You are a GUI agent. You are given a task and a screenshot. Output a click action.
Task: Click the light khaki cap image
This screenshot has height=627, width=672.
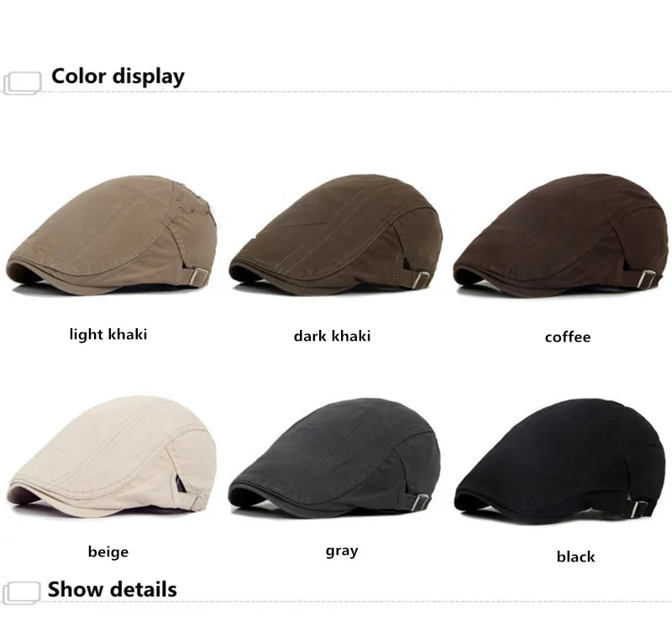tap(112, 235)
